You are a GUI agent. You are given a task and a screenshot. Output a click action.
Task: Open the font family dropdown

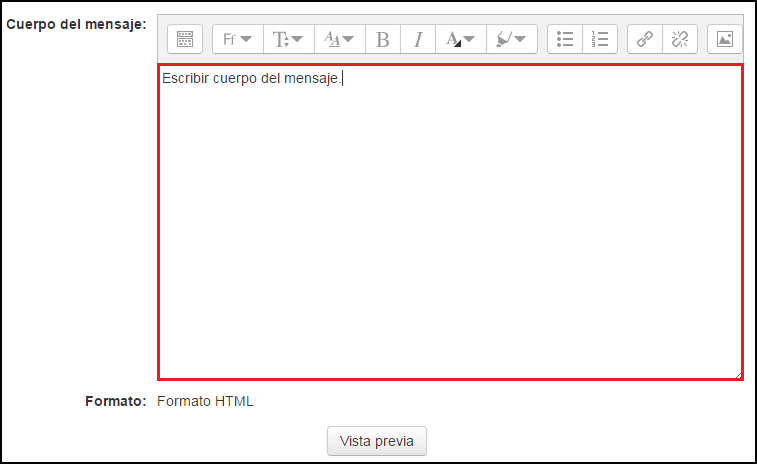pos(237,40)
